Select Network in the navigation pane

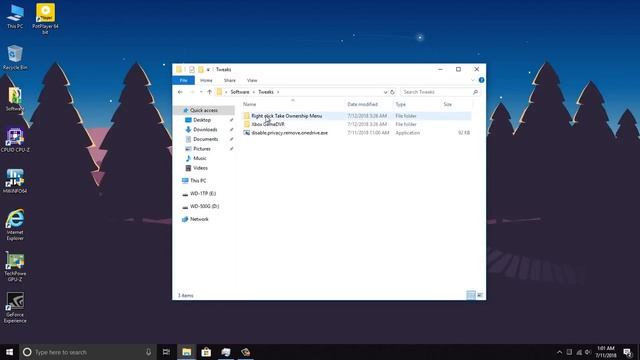tap(199, 219)
